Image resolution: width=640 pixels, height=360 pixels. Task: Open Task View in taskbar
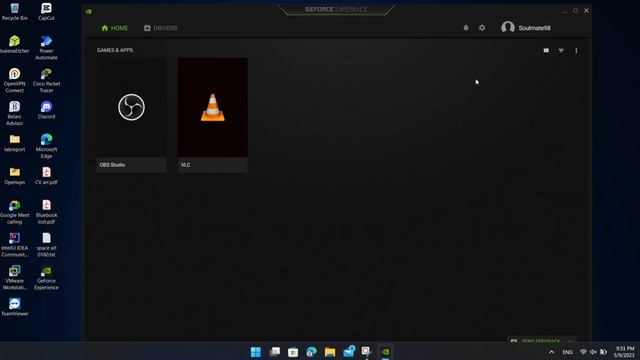[x=275, y=351]
